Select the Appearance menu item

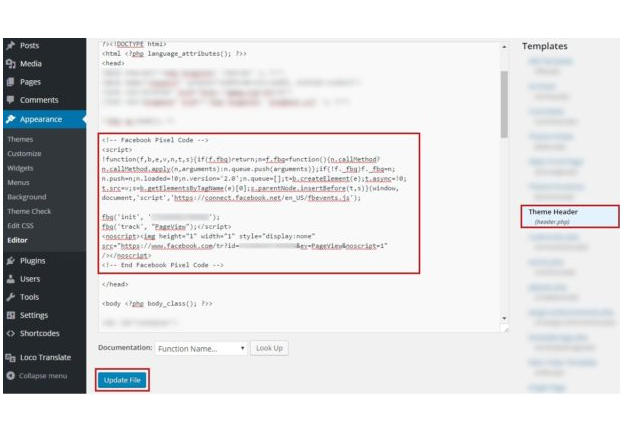[x=45, y=119]
